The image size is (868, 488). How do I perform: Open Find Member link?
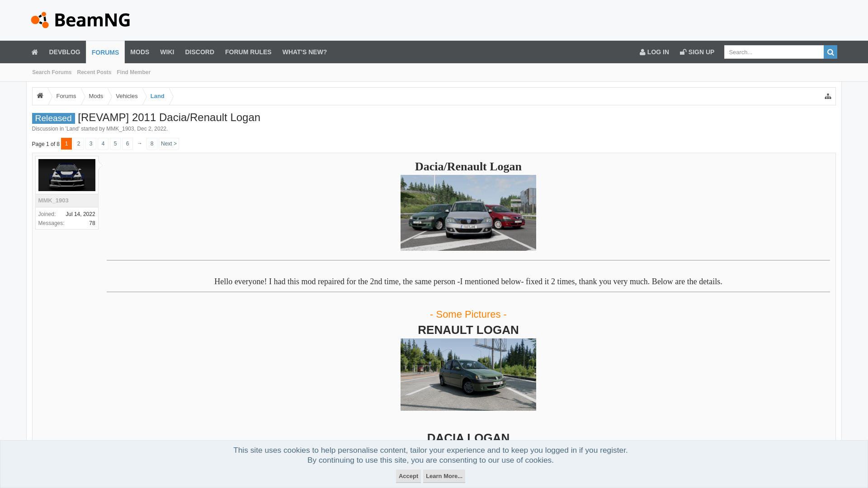tap(133, 72)
